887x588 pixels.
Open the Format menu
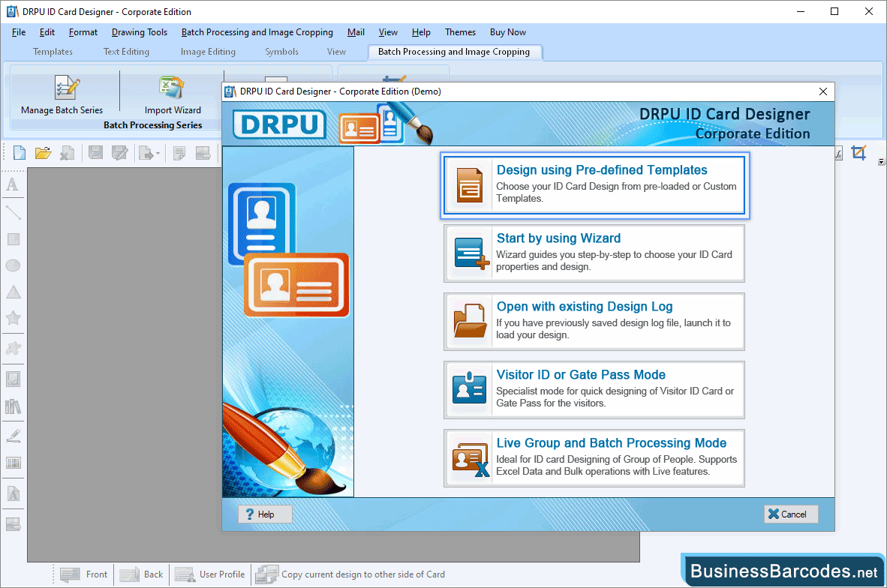point(83,32)
